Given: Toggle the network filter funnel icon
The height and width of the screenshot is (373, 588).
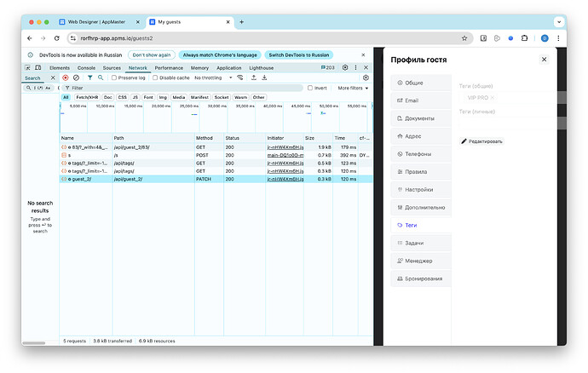Looking at the screenshot, I should 90,77.
